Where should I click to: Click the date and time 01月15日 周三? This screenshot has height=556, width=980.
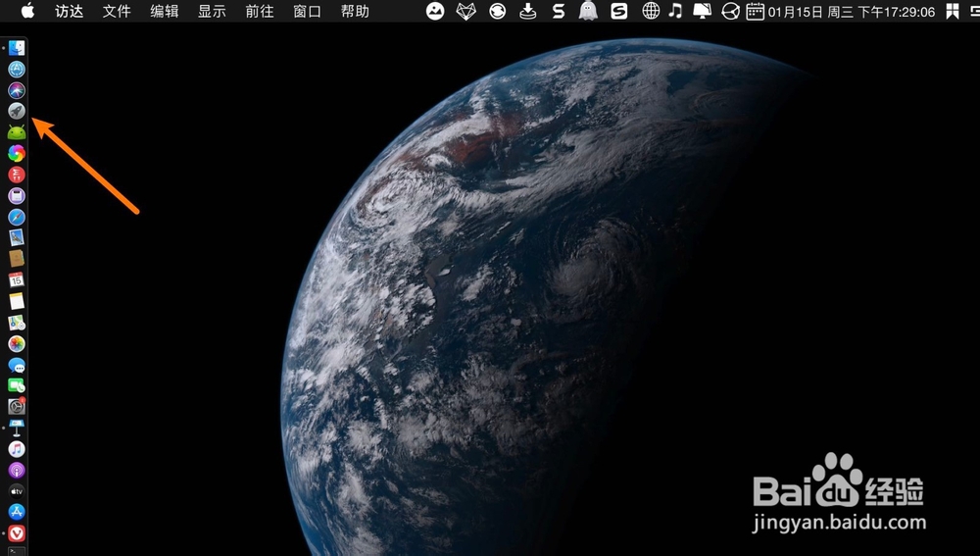tap(852, 11)
